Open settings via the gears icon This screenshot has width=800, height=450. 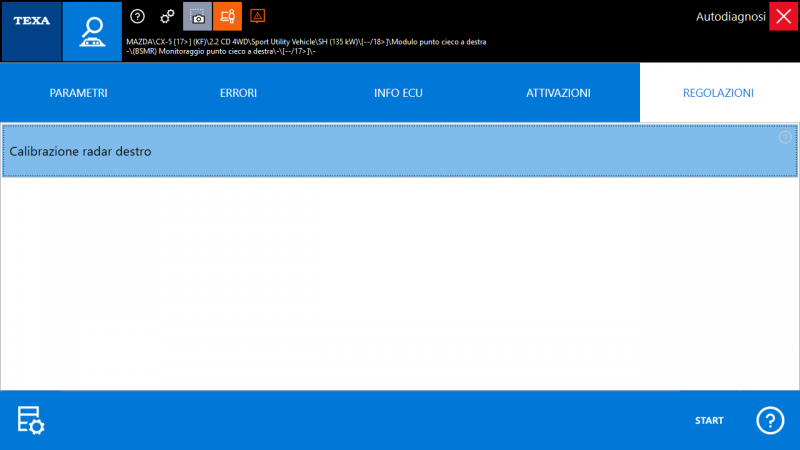[x=167, y=16]
